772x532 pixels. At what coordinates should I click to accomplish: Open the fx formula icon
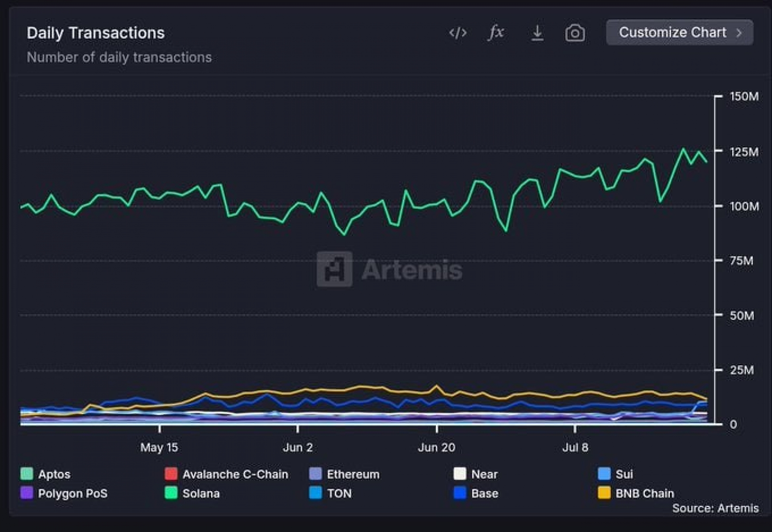(x=496, y=32)
